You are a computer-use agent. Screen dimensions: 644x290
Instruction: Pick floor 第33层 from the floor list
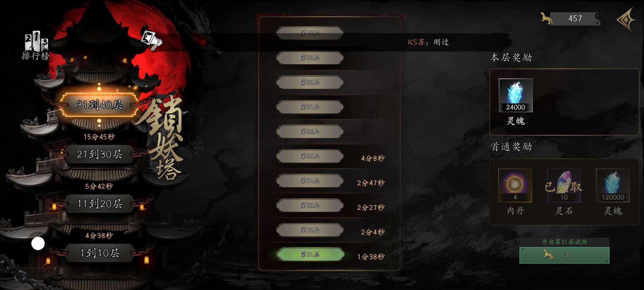(x=310, y=205)
